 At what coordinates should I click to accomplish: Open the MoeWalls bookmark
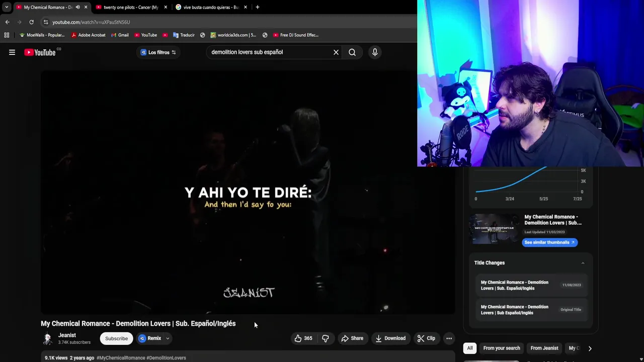42,35
